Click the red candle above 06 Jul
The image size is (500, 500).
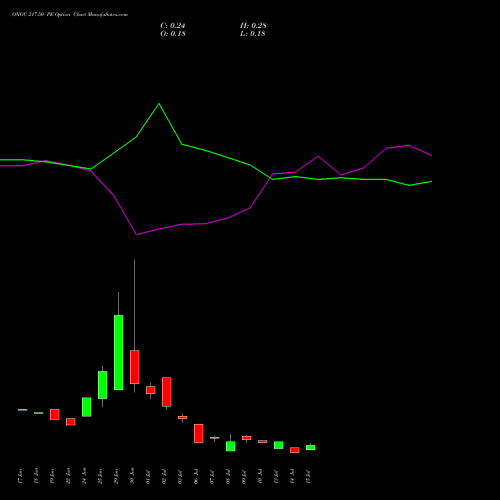pos(199,433)
